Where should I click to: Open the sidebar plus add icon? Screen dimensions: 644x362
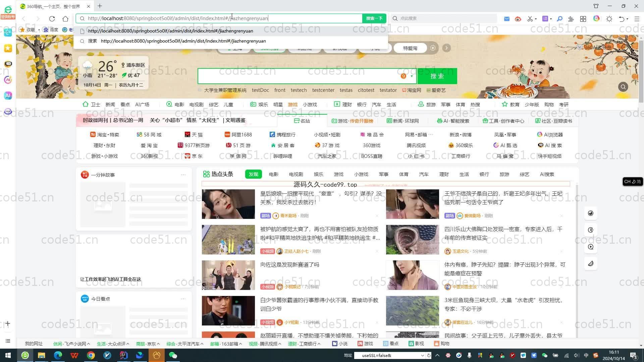8,323
